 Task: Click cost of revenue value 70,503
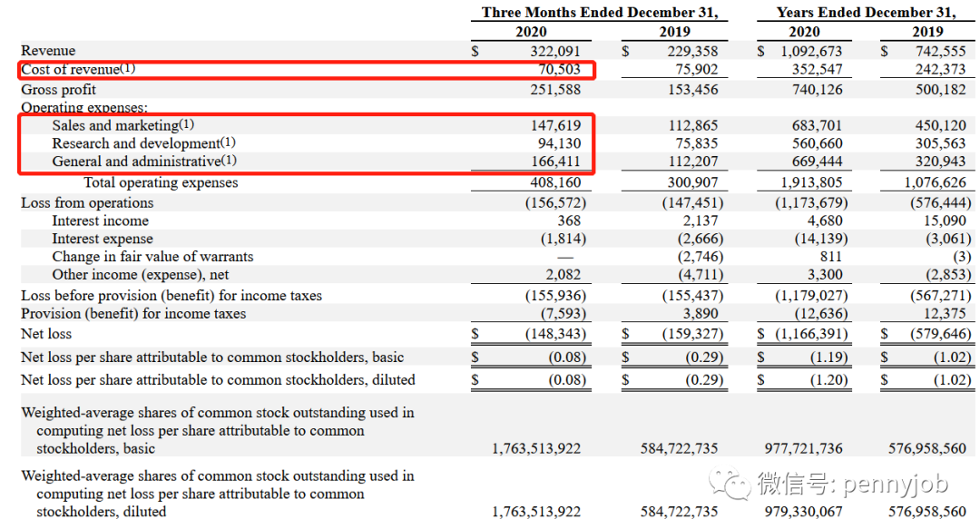pyautogui.click(x=559, y=69)
